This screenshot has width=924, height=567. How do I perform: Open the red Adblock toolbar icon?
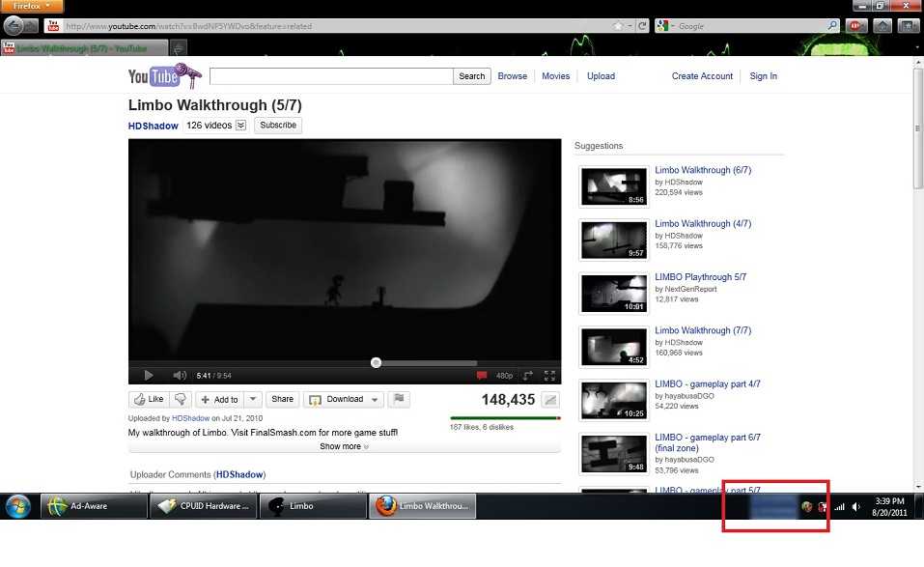[855, 25]
